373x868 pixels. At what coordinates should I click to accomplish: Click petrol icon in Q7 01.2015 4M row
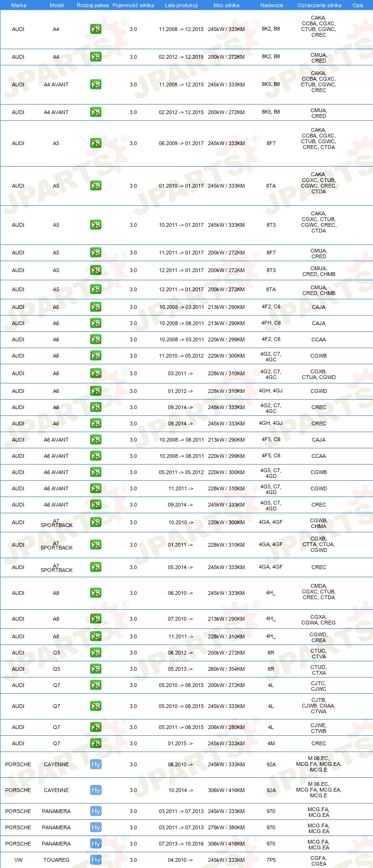(96, 743)
